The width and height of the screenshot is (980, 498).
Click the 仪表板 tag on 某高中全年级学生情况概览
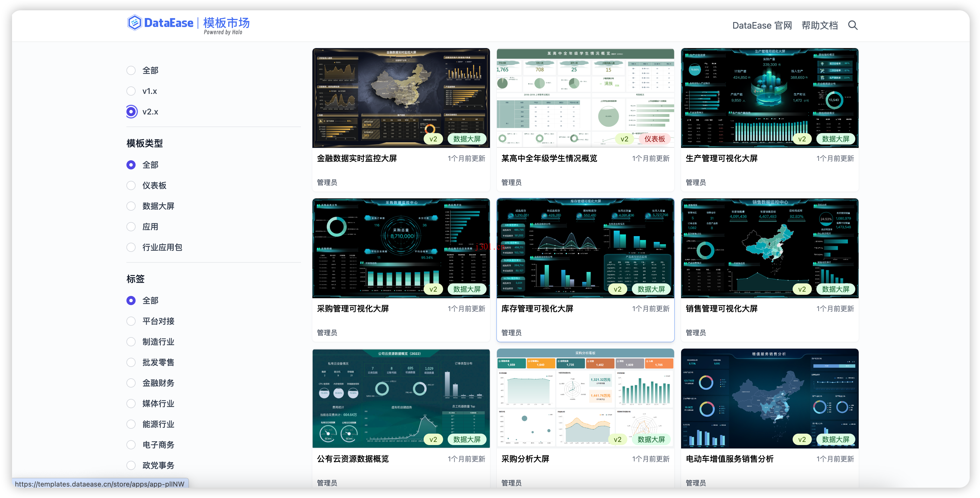tap(654, 139)
